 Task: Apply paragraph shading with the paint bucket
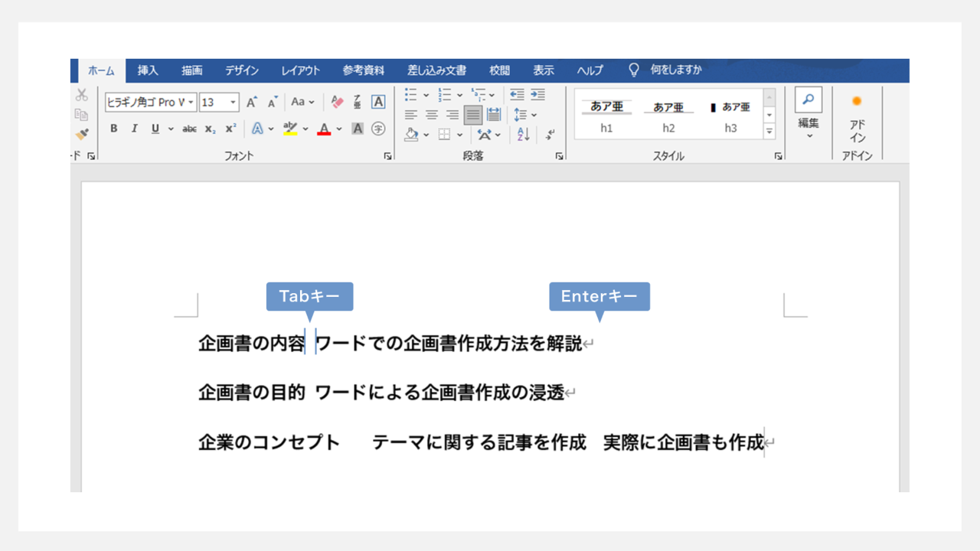click(412, 135)
